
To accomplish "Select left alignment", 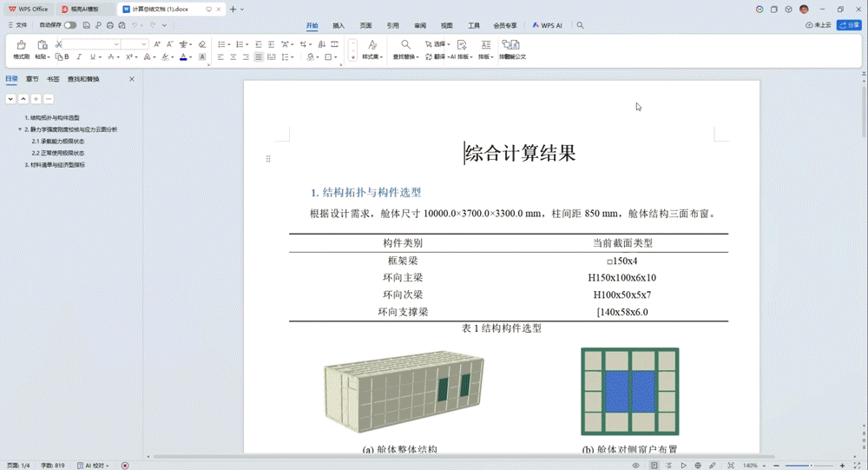I will [220, 56].
